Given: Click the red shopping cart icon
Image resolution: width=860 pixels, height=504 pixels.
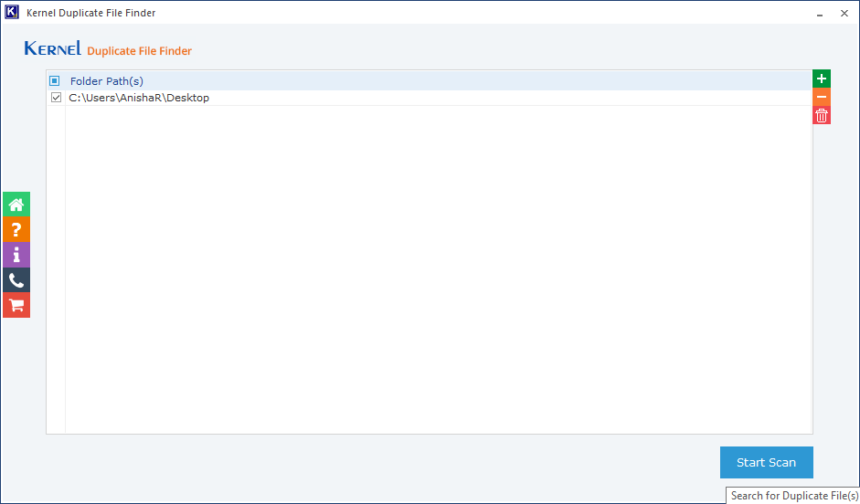Looking at the screenshot, I should pos(16,305).
